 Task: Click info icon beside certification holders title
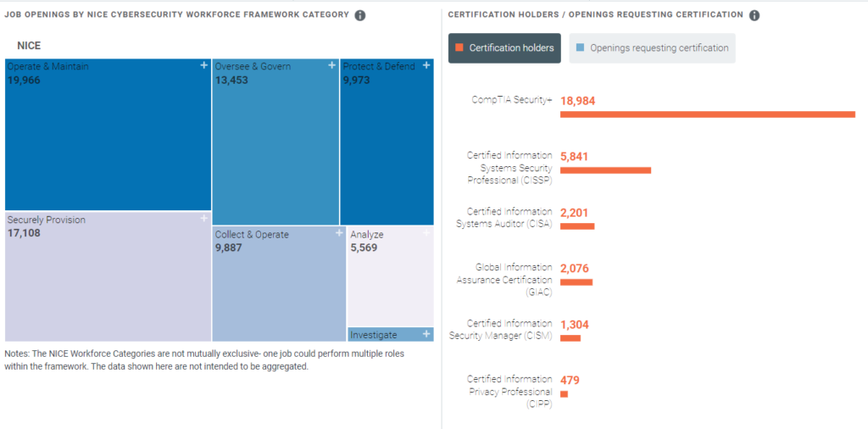pyautogui.click(x=754, y=15)
